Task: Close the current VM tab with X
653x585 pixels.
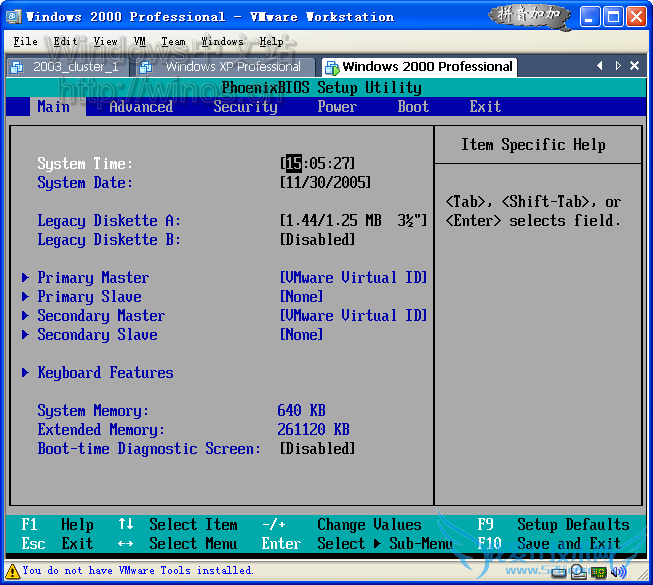Action: pos(635,66)
